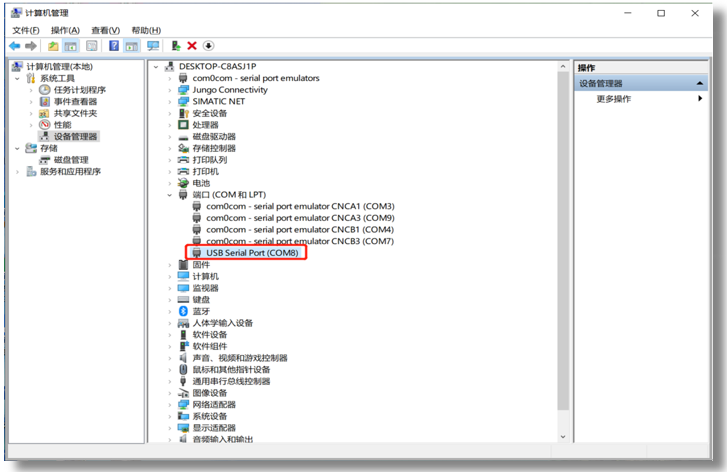This screenshot has width=727, height=472.
Task: Expand 服务和应用程序 node
Action: [x=17, y=172]
